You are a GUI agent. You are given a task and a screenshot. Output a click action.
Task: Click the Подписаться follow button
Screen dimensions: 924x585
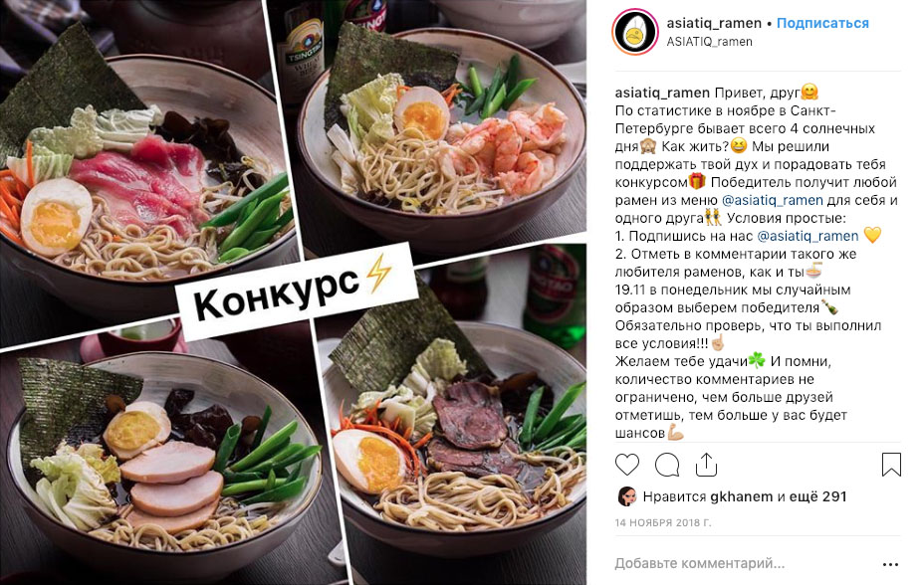tap(822, 23)
